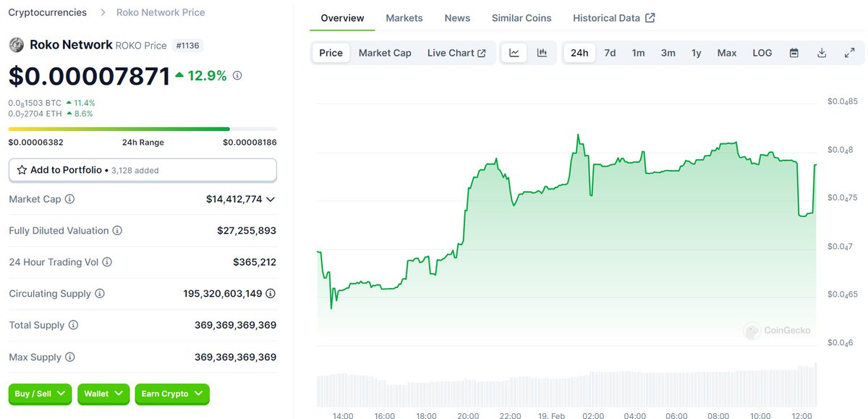Switch to the Similar Coins tab
The height and width of the screenshot is (419, 868).
tap(522, 17)
